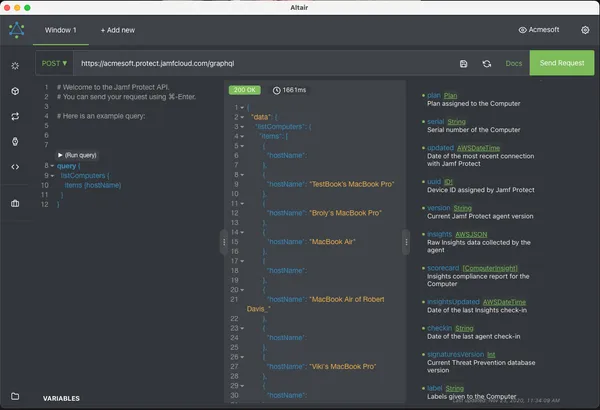The height and width of the screenshot is (410, 600).
Task: Collapse listComputers at editor line 9
Action: (x=52, y=176)
